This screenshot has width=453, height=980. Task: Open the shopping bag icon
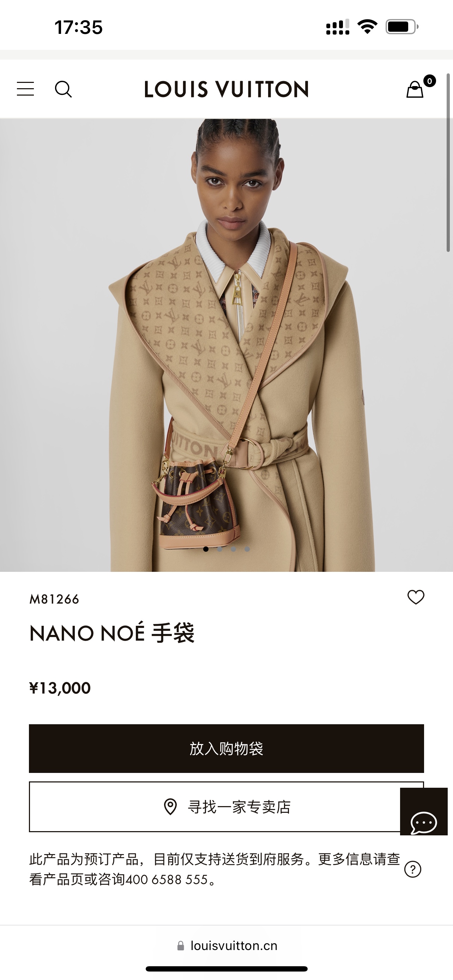[x=415, y=89]
